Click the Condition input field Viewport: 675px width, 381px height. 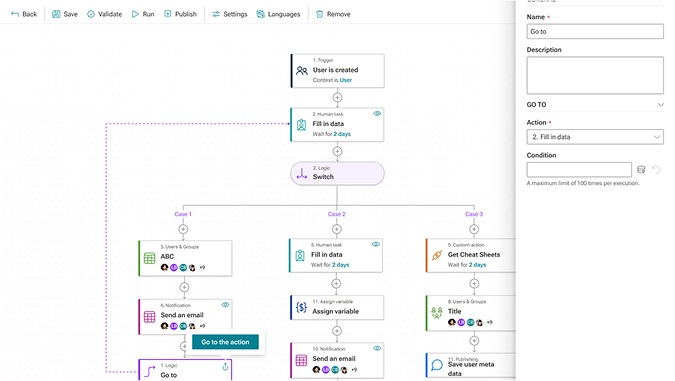tap(579, 170)
